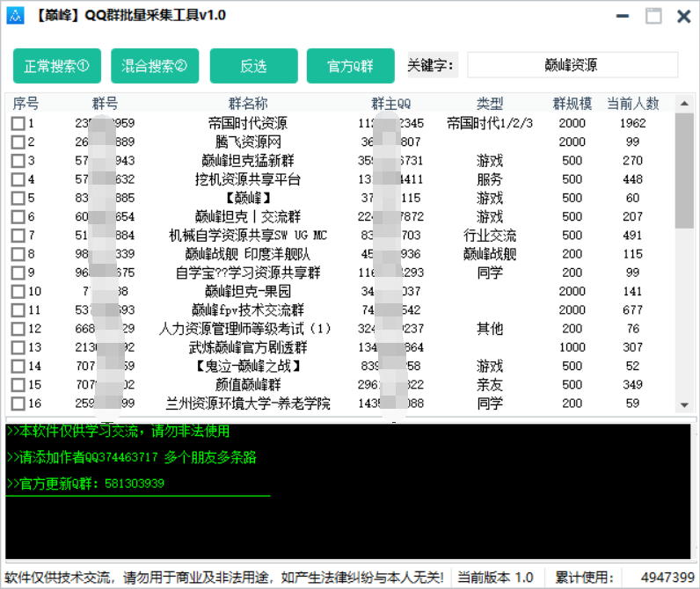Select checkbox for row 11 巅峰fpv技术交流群
The image size is (700, 589).
coord(18,310)
